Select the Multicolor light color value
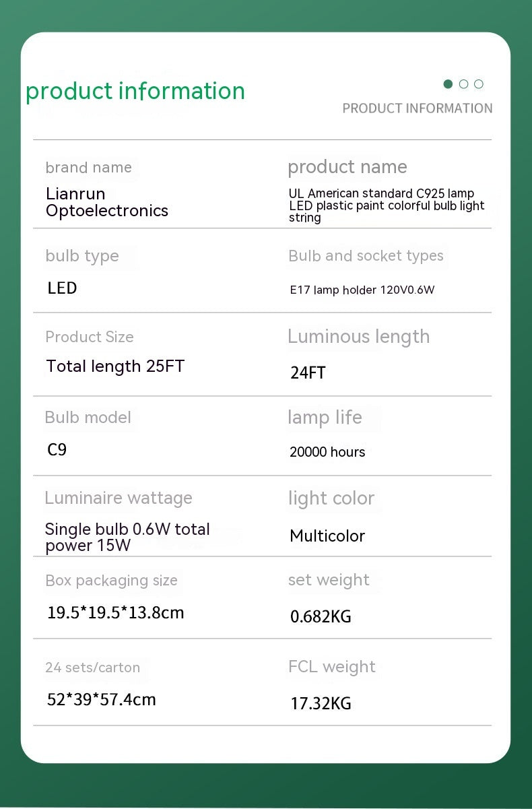The width and height of the screenshot is (532, 809). (x=327, y=536)
